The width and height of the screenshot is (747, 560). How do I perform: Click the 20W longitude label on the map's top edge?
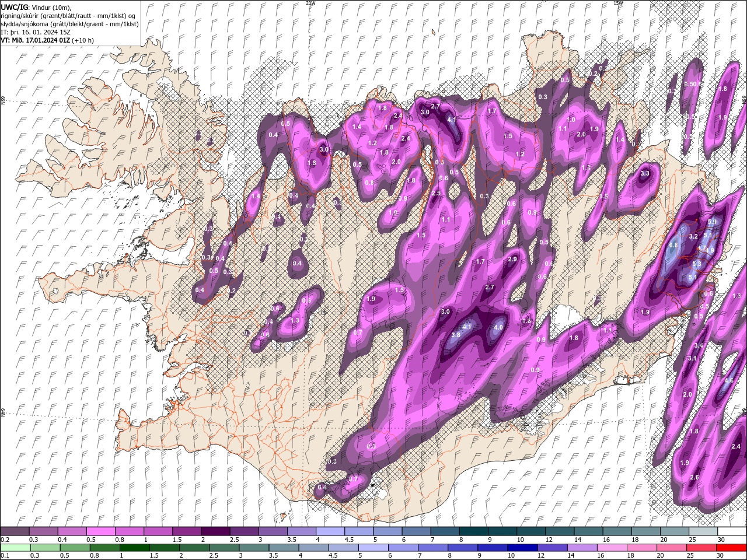coord(310,3)
